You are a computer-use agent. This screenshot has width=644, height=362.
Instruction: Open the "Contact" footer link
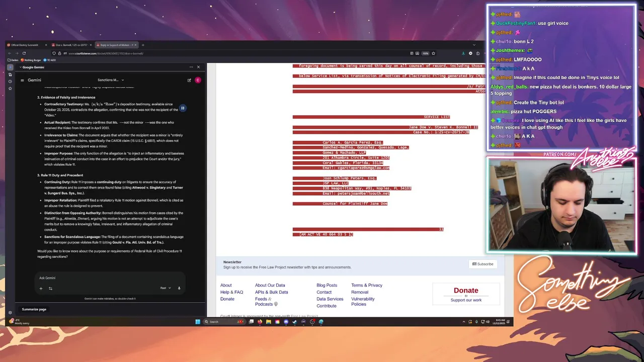coord(324,292)
